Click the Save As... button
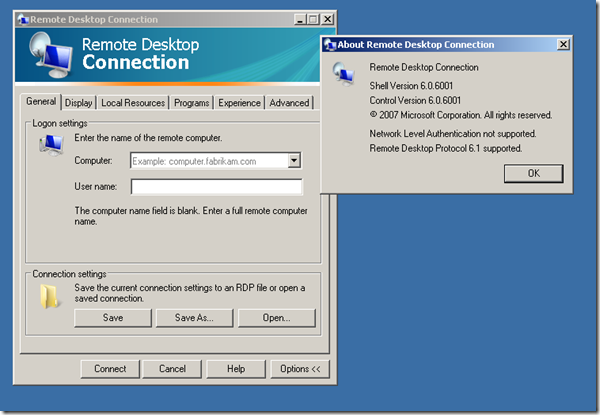This screenshot has width=600, height=415. click(194, 318)
